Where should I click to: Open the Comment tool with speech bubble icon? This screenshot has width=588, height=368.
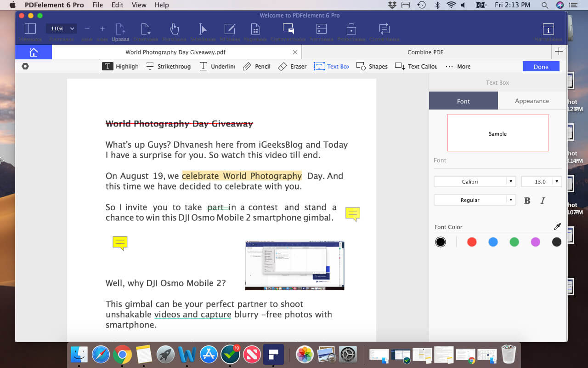pos(288,29)
